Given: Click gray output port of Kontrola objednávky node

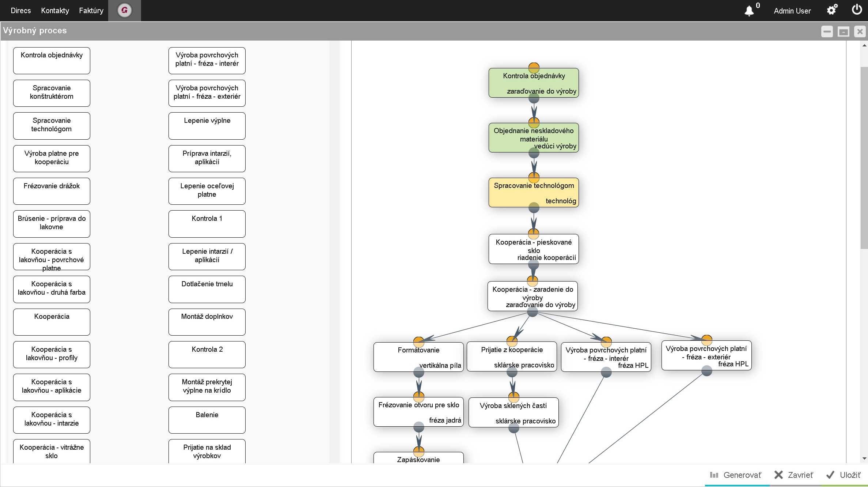Looking at the screenshot, I should coord(534,98).
